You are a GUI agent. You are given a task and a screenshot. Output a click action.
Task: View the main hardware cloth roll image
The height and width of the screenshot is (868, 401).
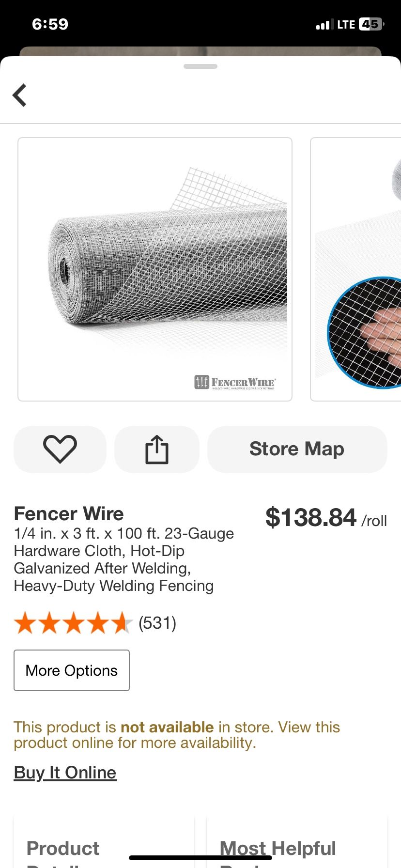[x=155, y=269]
